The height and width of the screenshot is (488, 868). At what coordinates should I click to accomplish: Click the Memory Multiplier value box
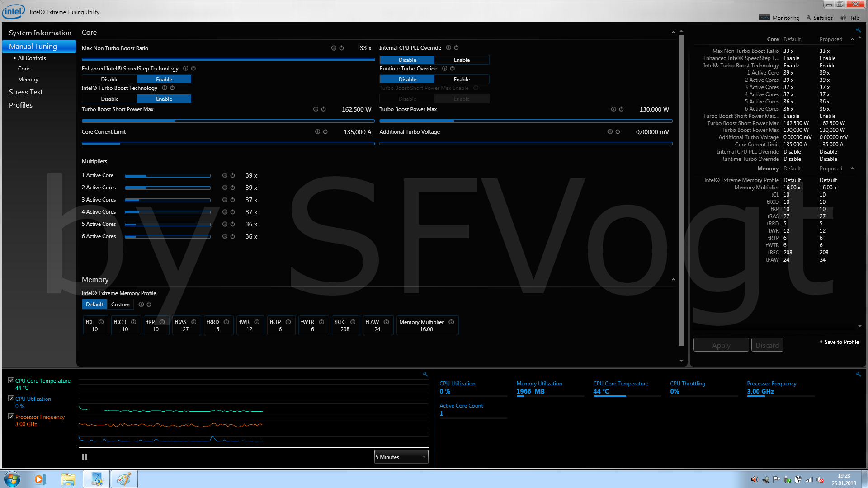click(x=427, y=326)
